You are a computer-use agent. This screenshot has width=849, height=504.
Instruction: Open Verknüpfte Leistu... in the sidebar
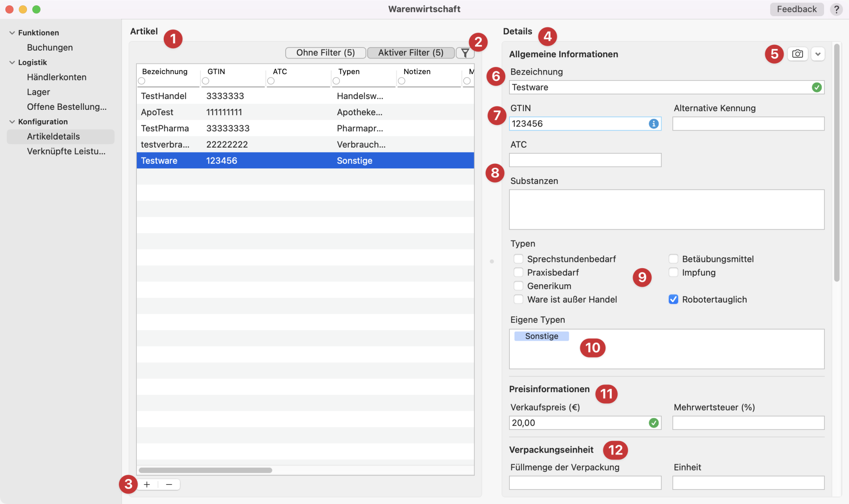pyautogui.click(x=66, y=151)
